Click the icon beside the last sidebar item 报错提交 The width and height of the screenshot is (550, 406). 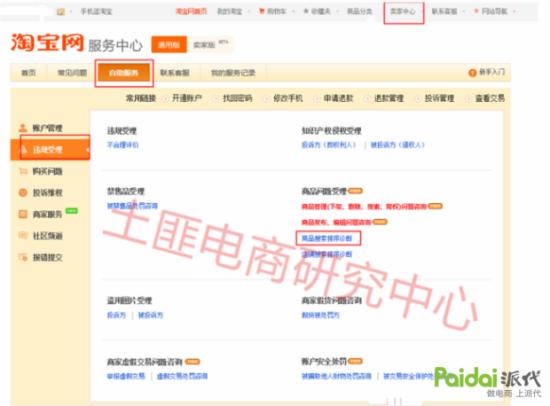(23, 257)
